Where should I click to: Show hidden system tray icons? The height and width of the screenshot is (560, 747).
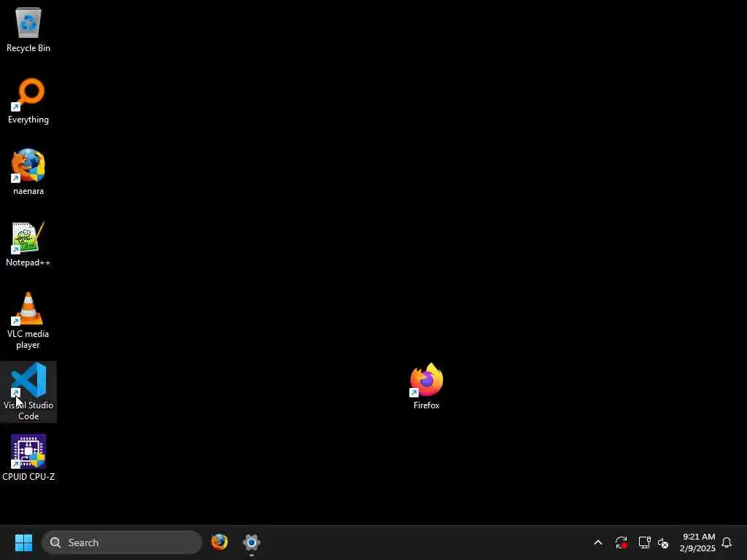[598, 542]
